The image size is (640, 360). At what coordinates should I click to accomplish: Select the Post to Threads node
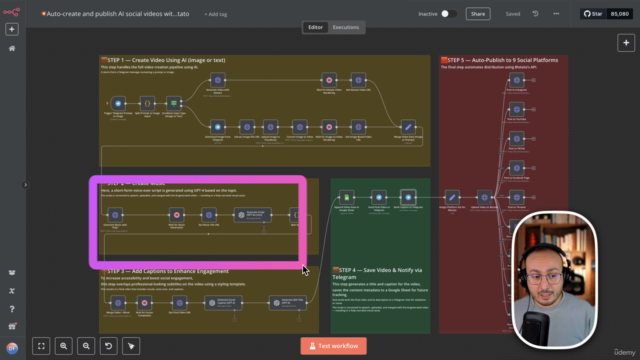coord(517,198)
